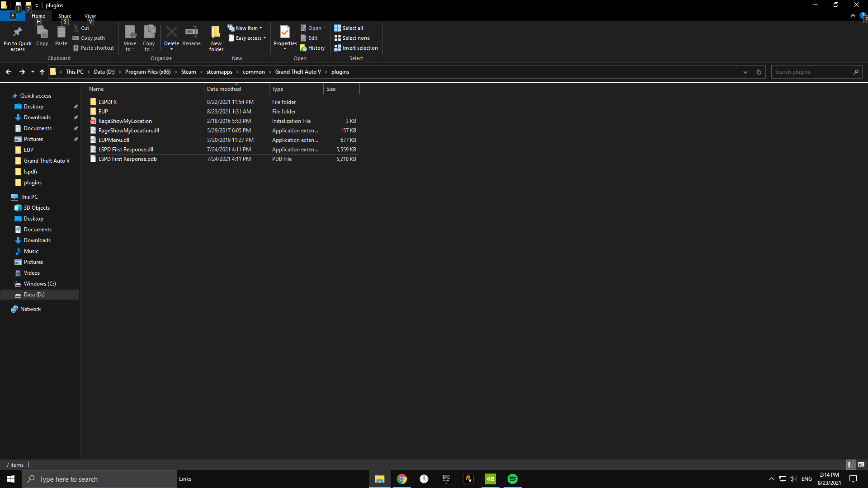This screenshot has width=868, height=488.
Task: Refresh the plugins folder view
Action: [x=759, y=72]
